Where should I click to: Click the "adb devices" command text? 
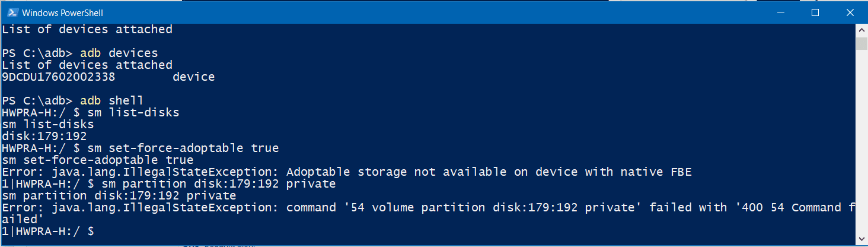coord(119,53)
